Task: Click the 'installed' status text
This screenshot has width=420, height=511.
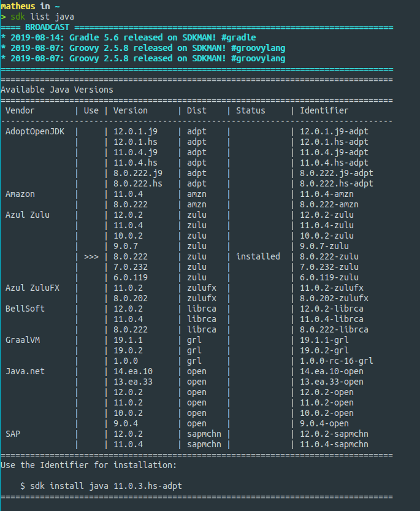Action: [x=258, y=256]
